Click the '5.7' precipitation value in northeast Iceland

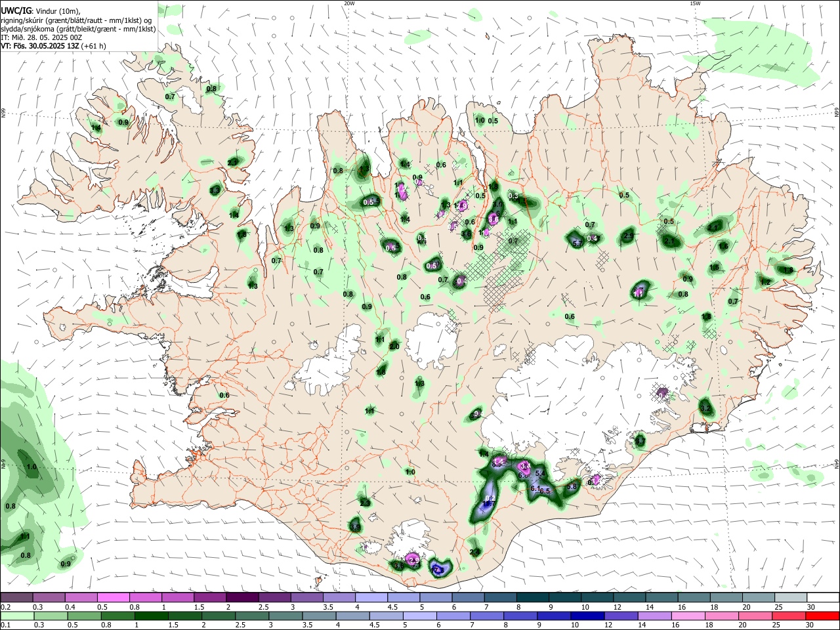[x=577, y=243]
